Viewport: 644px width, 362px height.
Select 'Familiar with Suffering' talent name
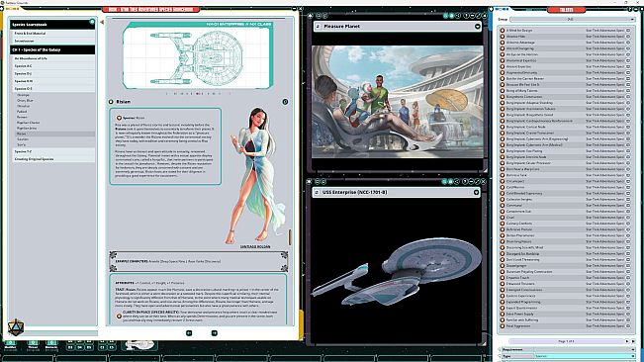point(522,320)
